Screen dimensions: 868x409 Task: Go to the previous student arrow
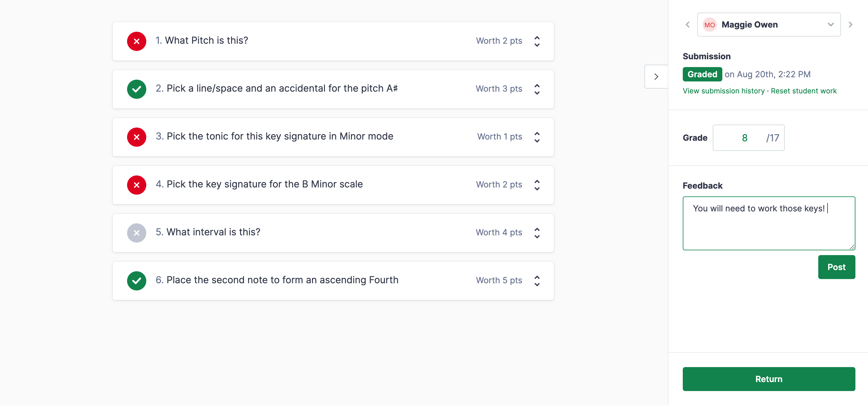(687, 25)
